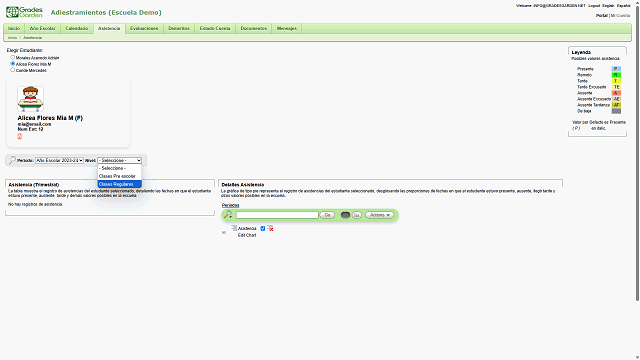Click the 'Detalles Asistencia' heading
The image size is (640, 360).
tap(242, 184)
